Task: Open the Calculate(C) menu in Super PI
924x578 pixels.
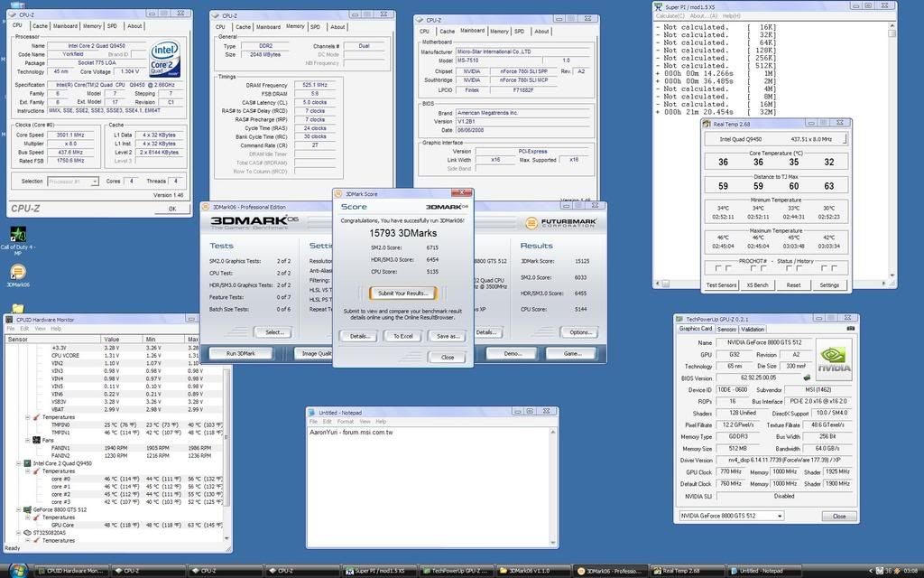Action: [670, 16]
